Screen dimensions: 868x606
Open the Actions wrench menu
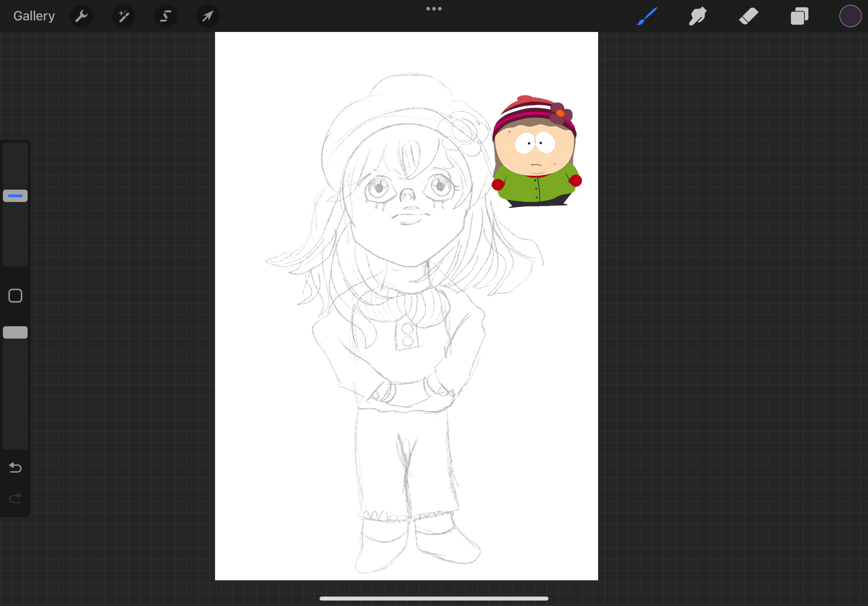pos(81,16)
